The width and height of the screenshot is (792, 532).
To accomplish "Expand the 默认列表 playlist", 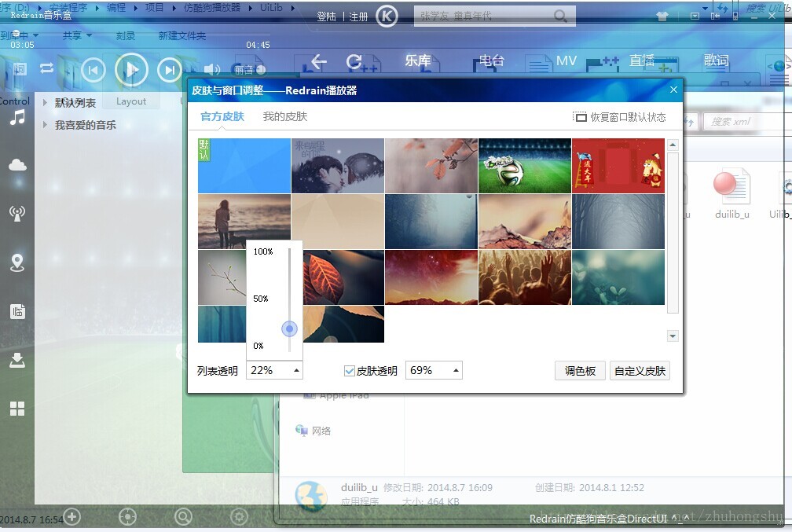I will [x=45, y=103].
